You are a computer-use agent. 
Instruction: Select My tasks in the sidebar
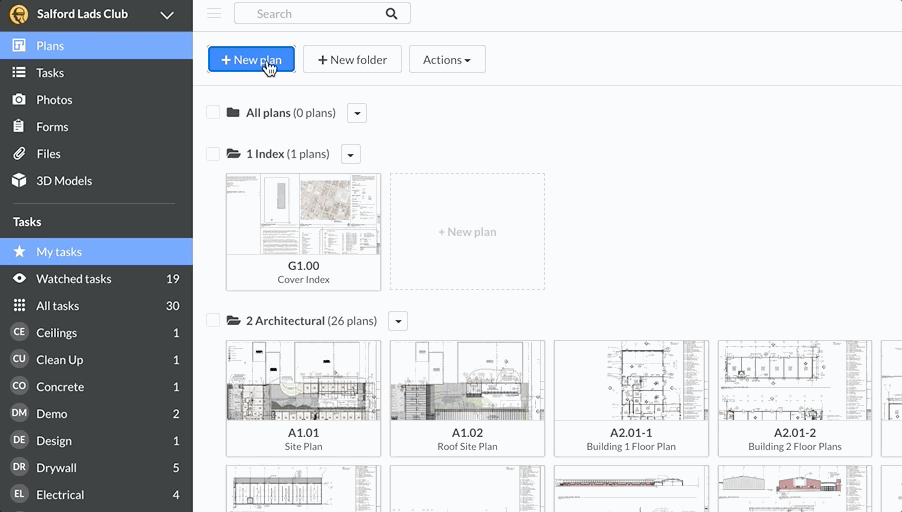[59, 252]
